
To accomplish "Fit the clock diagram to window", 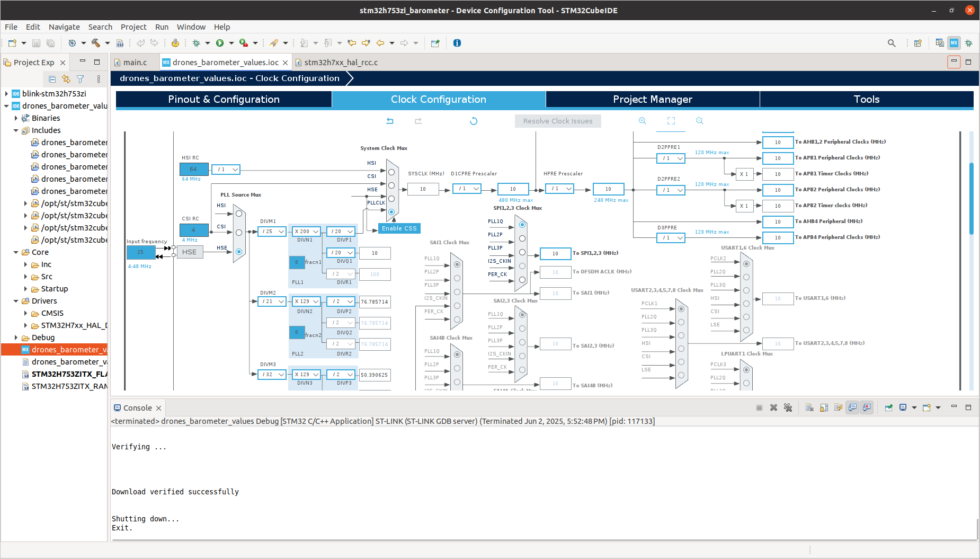I will 671,121.
